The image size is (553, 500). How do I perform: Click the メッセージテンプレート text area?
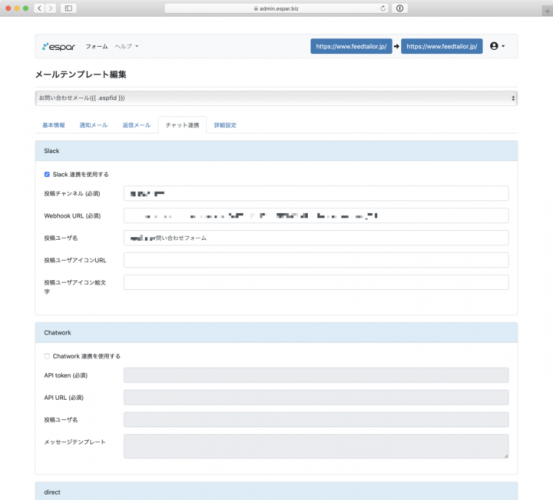(x=316, y=446)
